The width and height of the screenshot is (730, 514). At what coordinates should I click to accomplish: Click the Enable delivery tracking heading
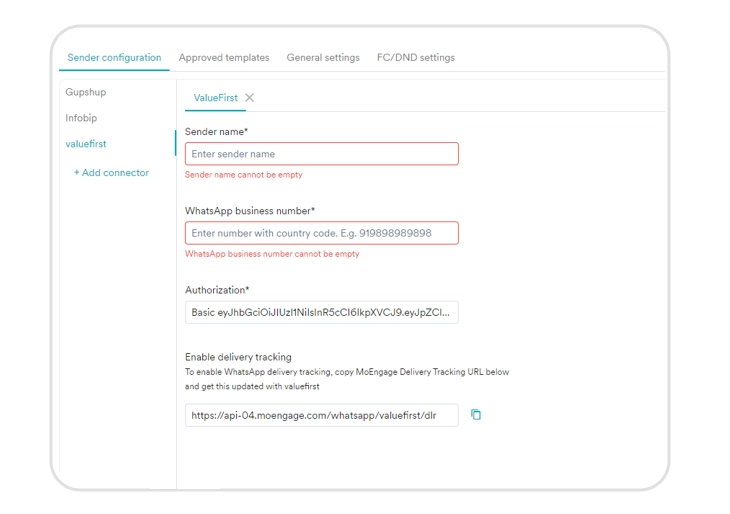(x=238, y=357)
